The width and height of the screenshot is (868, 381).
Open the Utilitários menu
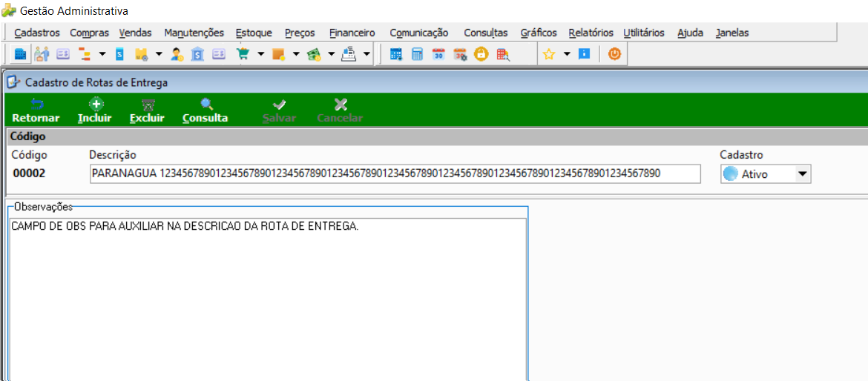(644, 33)
